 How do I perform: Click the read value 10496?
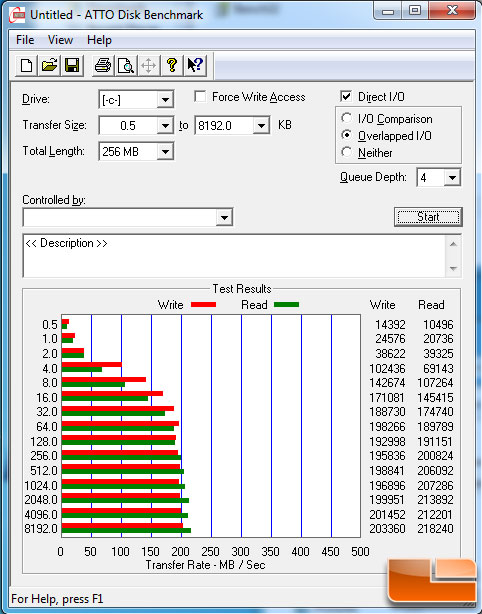[x=438, y=325]
